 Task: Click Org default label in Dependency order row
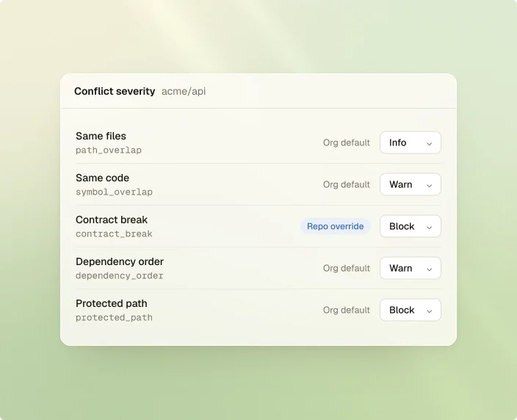click(x=347, y=268)
